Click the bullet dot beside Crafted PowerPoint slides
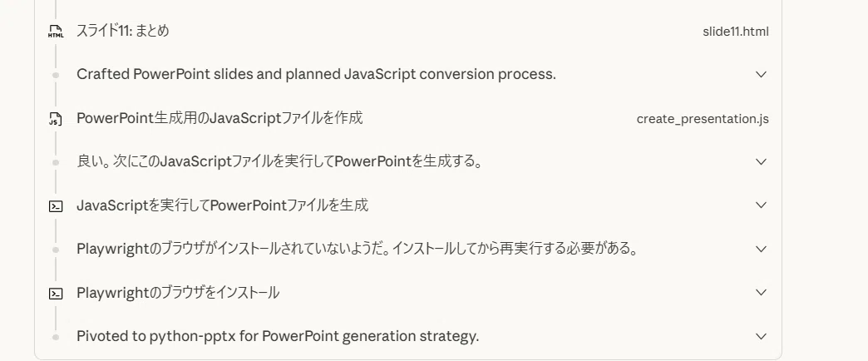 click(56, 75)
